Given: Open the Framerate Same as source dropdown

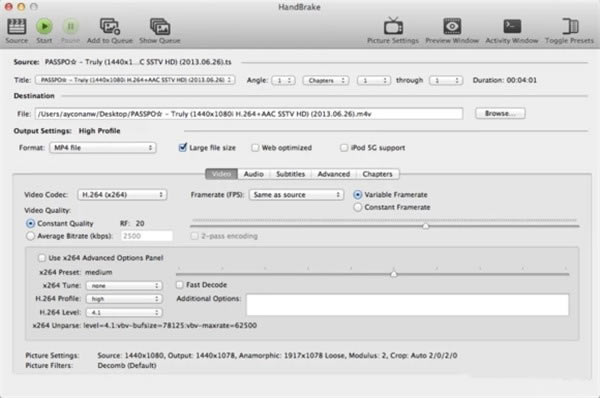Looking at the screenshot, I should point(296,194).
